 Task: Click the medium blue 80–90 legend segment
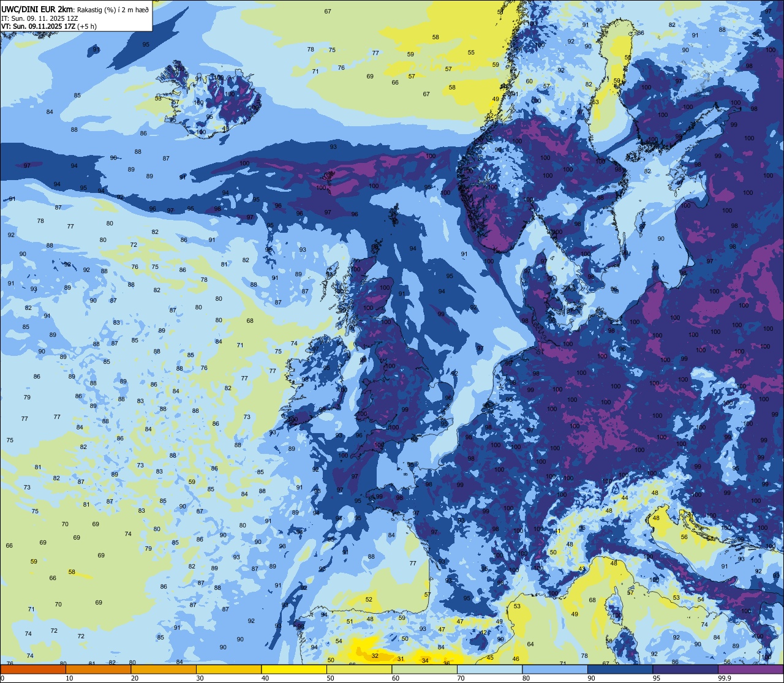point(555,670)
